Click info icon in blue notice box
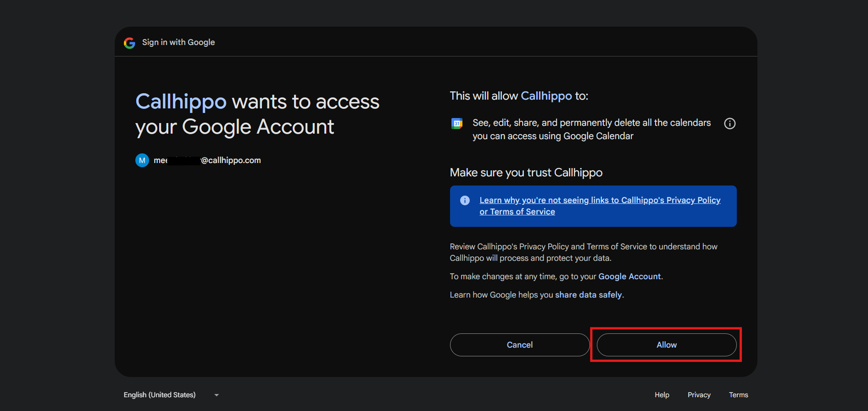This screenshot has width=868, height=411. pos(465,200)
